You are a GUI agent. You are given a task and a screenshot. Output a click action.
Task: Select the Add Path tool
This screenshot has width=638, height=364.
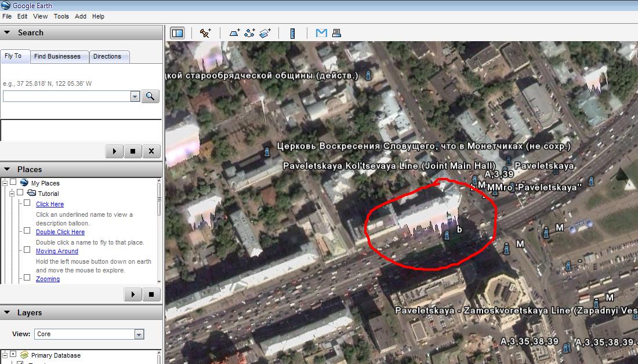[250, 33]
